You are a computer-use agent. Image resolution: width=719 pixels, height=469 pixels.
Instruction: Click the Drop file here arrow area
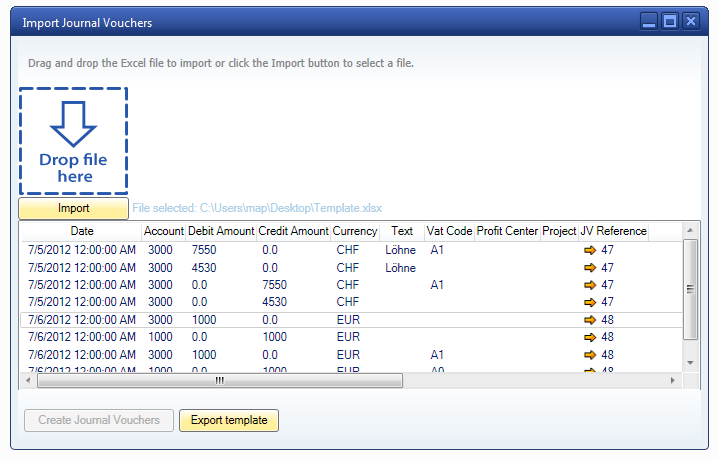(73, 140)
